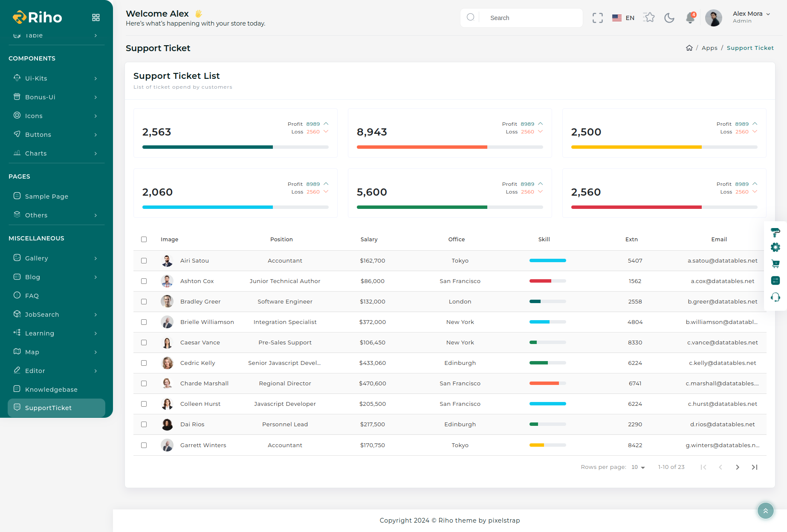Image resolution: width=787 pixels, height=532 pixels.
Task: Click the sidebar grid toggle icon
Action: [96, 17]
